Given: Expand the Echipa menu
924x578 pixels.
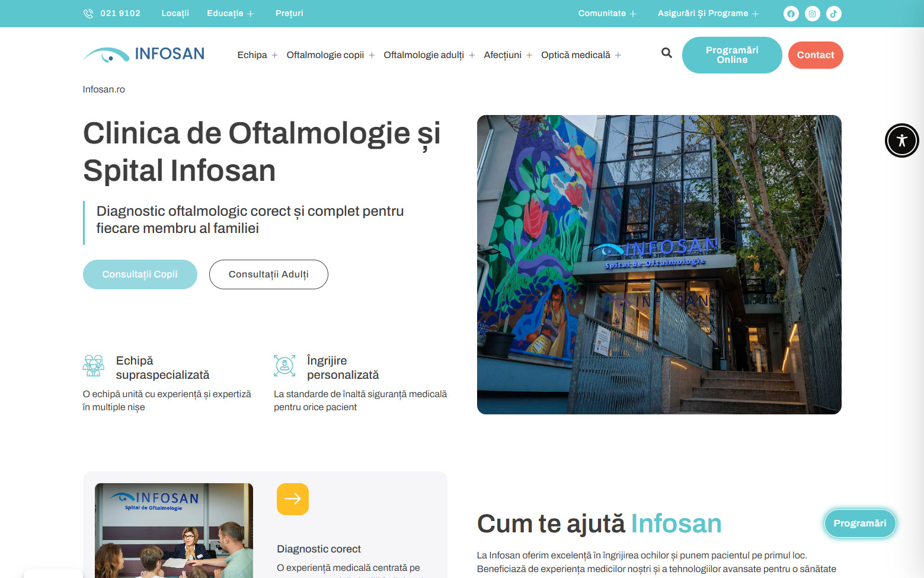Looking at the screenshot, I should click(257, 55).
